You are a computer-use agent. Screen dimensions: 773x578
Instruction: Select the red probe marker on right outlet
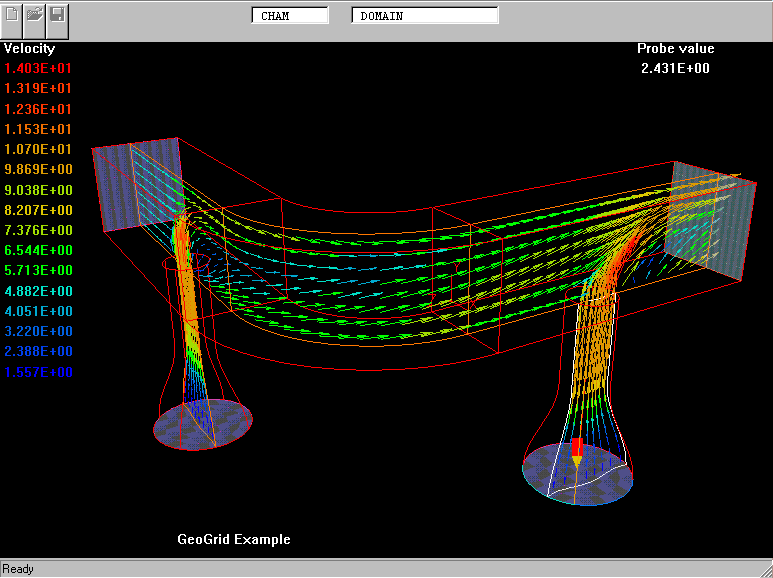[576, 449]
